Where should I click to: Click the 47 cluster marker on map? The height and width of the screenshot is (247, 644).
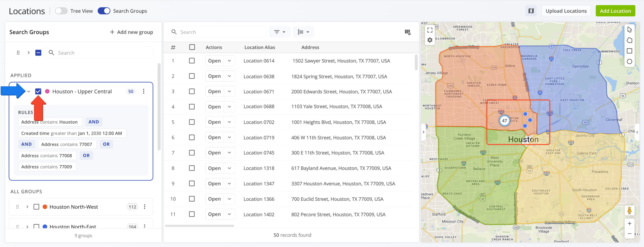click(504, 121)
